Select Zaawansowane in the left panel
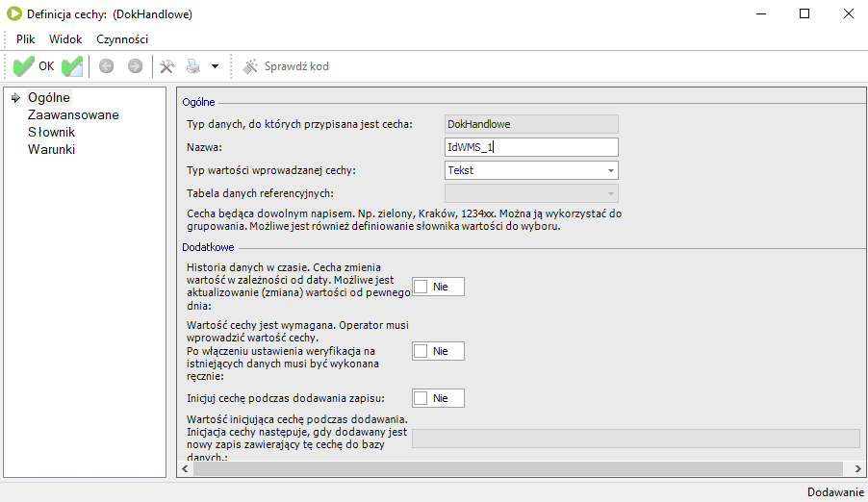 74,114
